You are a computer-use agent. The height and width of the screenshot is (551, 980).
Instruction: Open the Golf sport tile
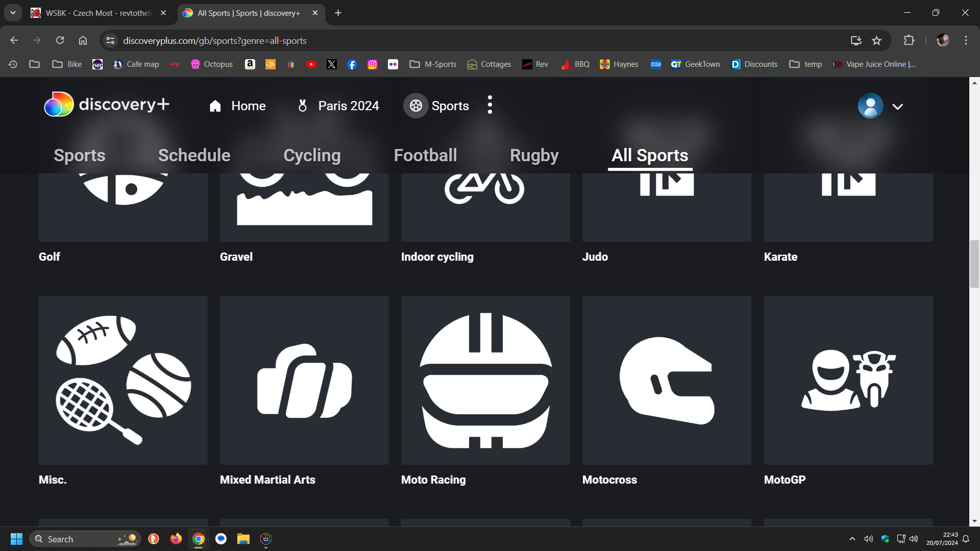123,208
